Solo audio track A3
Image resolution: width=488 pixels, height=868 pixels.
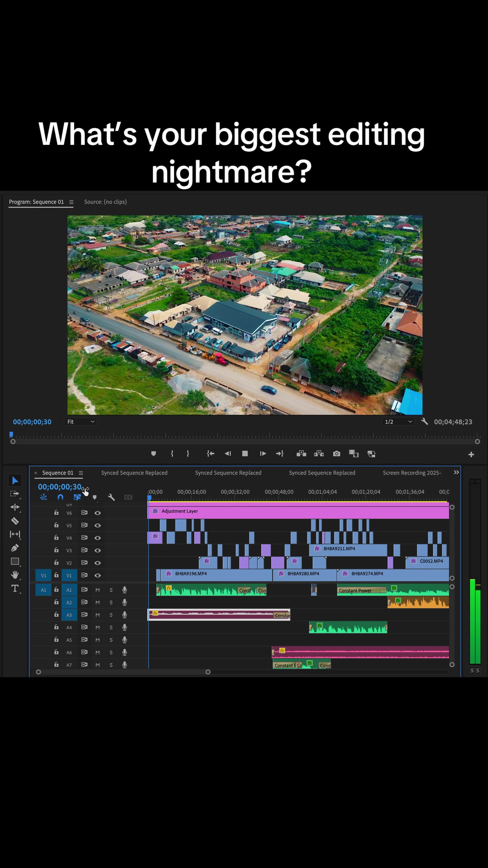pyautogui.click(x=111, y=615)
